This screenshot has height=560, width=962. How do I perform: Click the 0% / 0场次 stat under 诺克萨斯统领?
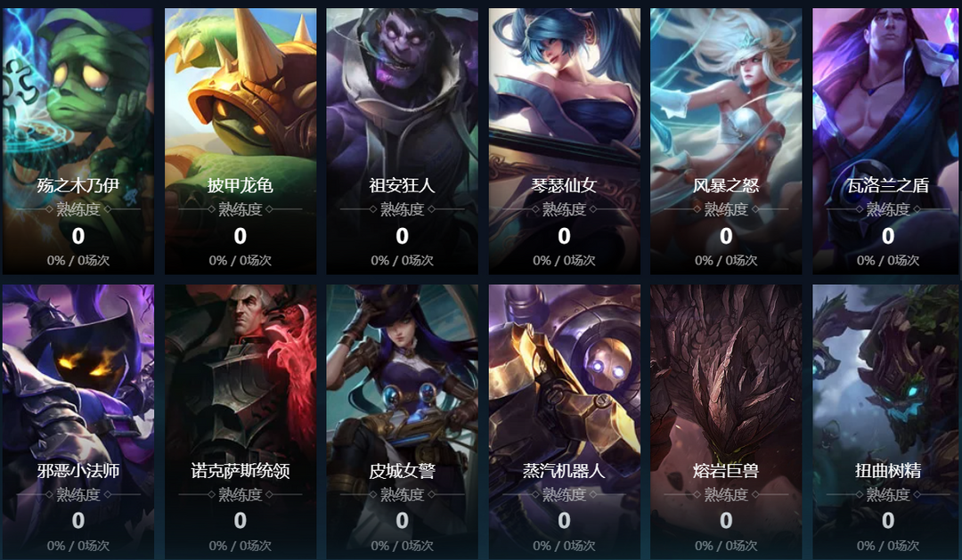pos(240,545)
